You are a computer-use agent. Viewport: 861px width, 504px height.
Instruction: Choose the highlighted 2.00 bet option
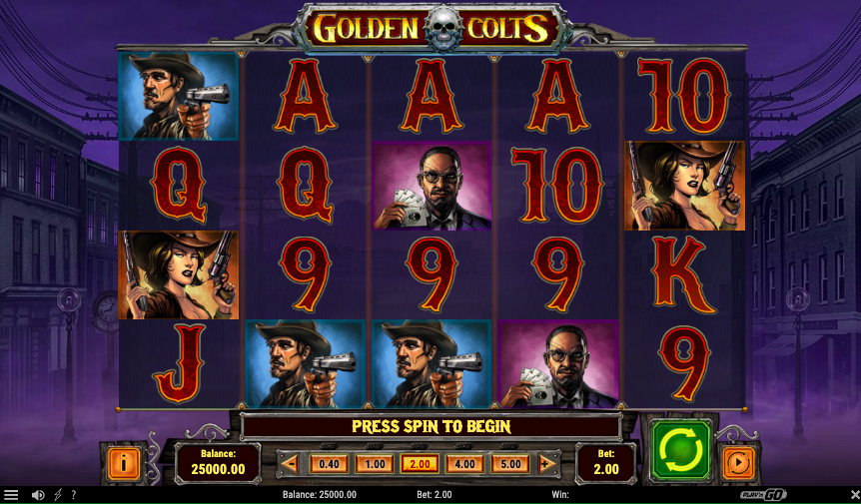(421, 464)
